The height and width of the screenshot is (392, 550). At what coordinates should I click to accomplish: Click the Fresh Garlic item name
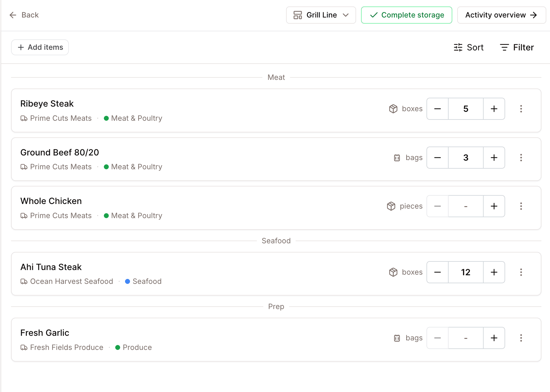click(x=45, y=333)
